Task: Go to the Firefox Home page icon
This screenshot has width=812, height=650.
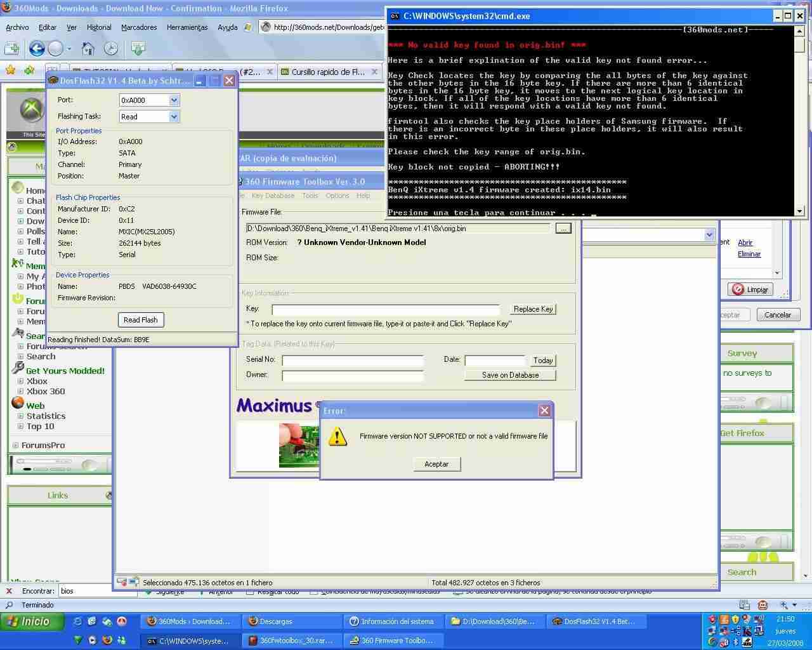Action: coord(88,48)
